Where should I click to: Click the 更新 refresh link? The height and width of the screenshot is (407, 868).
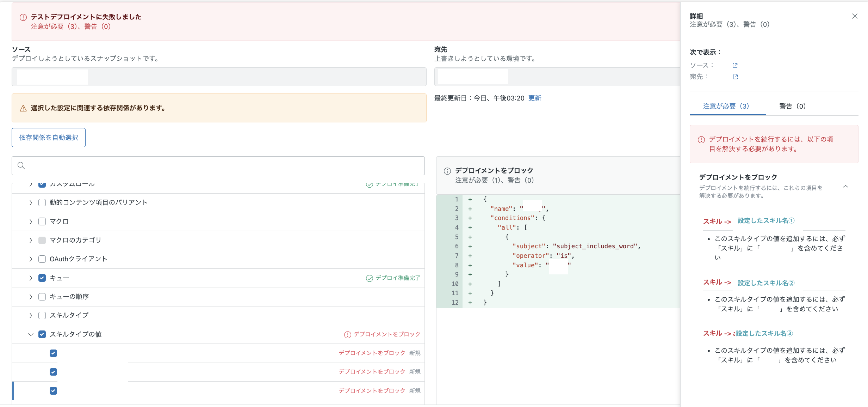pos(535,98)
